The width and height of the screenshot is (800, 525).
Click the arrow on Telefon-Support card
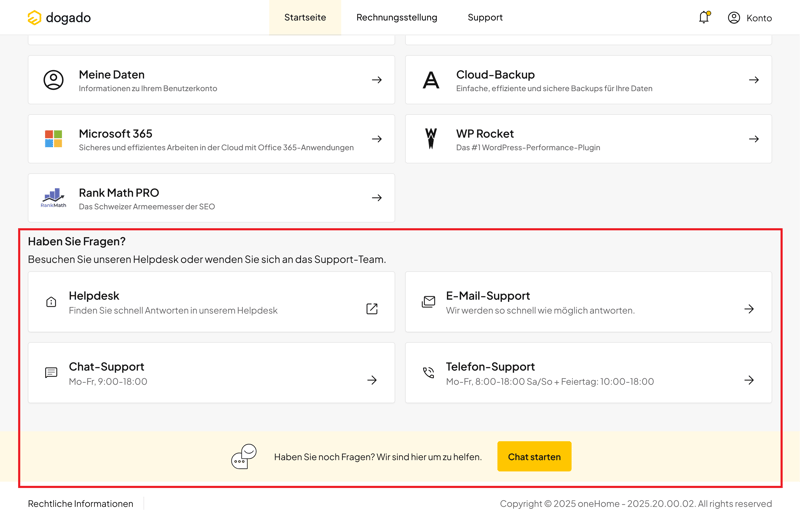click(749, 380)
